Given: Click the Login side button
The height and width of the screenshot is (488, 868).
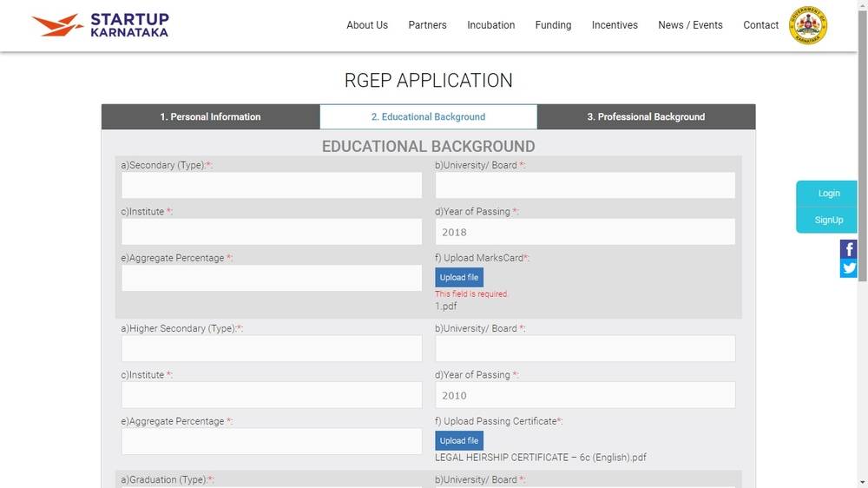Looking at the screenshot, I should [829, 194].
